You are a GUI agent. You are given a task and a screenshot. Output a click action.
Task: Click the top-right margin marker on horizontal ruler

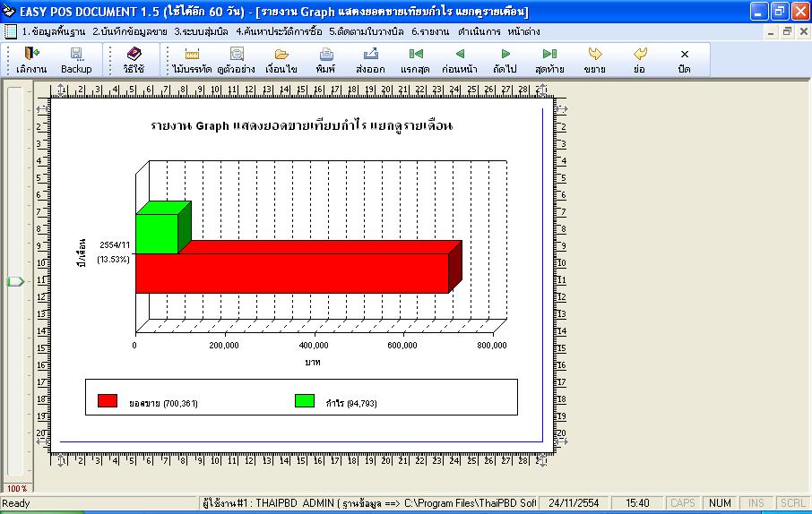click(542, 90)
